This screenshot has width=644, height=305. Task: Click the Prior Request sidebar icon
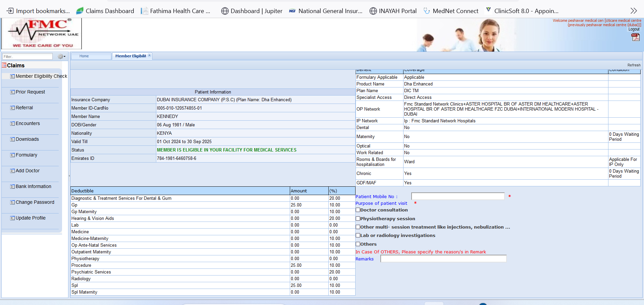(12, 92)
